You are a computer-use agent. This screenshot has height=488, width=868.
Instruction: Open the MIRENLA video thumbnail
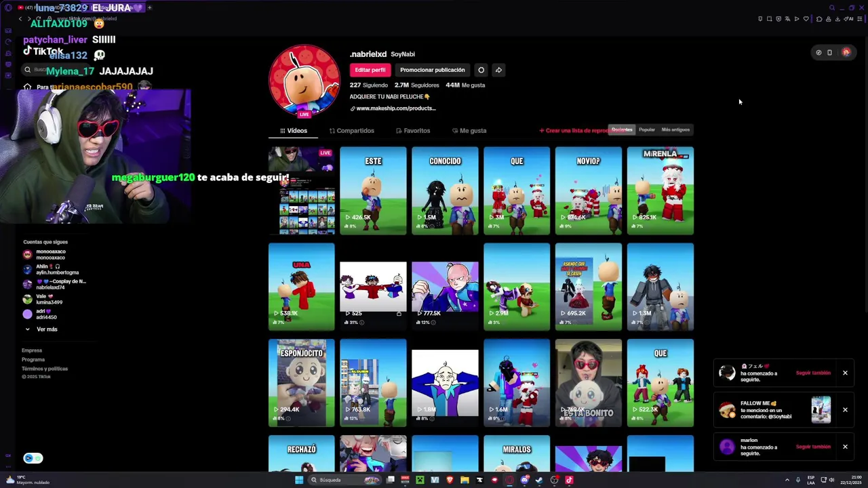[660, 190]
